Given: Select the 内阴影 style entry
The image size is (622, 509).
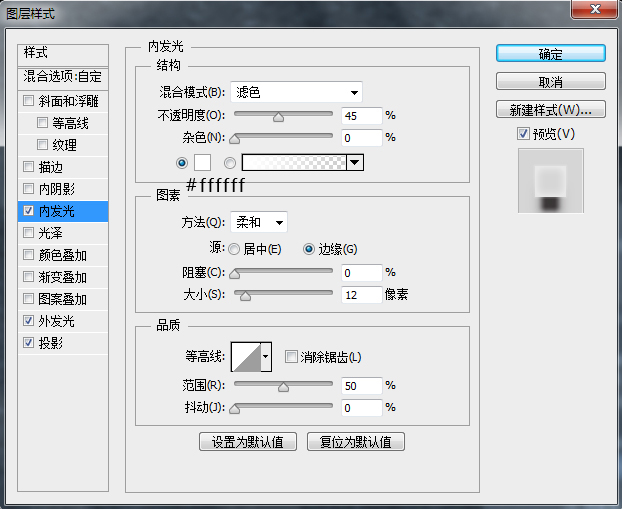Looking at the screenshot, I should pyautogui.click(x=63, y=189).
